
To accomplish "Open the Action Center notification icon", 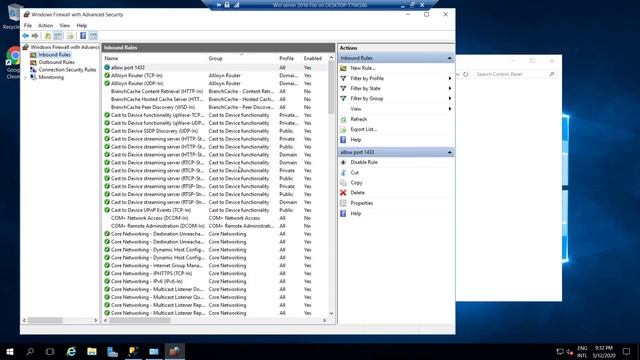I will coord(627,351).
